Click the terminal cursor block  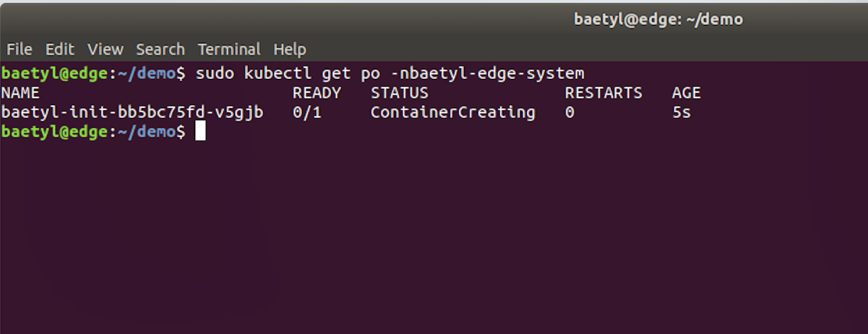(200, 131)
